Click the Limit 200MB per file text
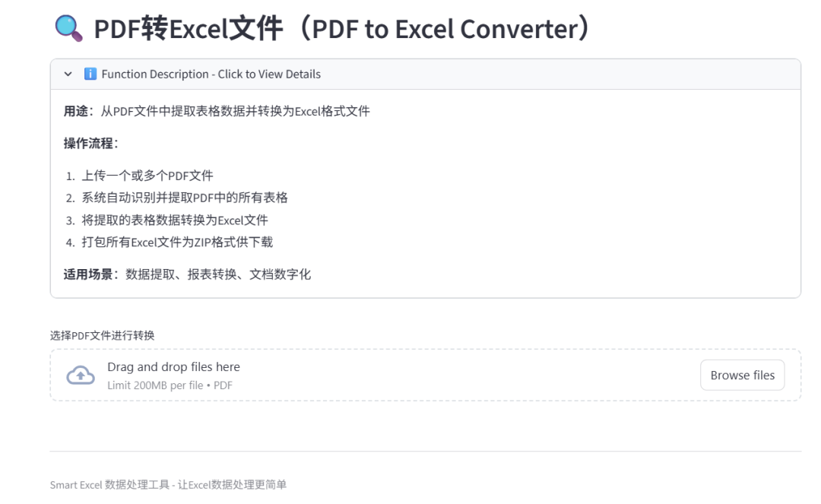Screen dimensions: 821x504 click(x=170, y=385)
